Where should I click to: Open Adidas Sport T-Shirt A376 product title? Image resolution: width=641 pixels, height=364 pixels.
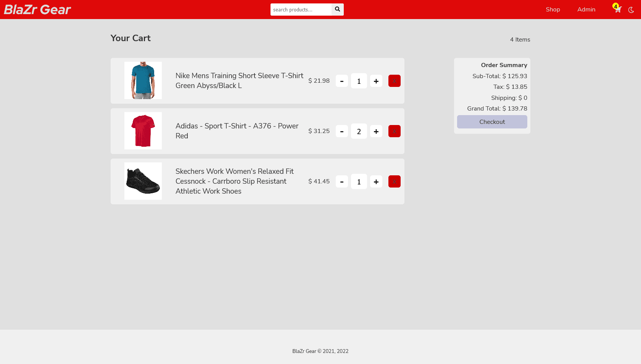click(237, 131)
